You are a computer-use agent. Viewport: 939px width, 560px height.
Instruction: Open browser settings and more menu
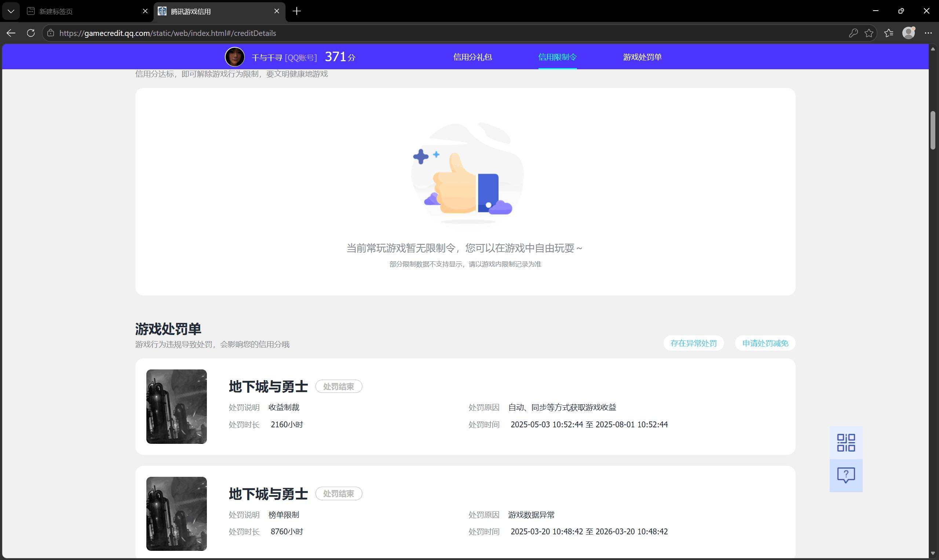click(928, 33)
